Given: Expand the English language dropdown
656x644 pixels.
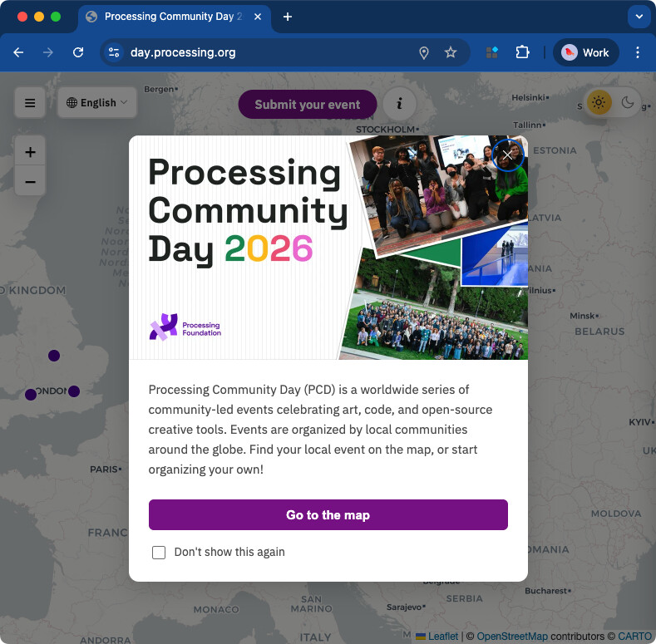Looking at the screenshot, I should (x=97, y=102).
